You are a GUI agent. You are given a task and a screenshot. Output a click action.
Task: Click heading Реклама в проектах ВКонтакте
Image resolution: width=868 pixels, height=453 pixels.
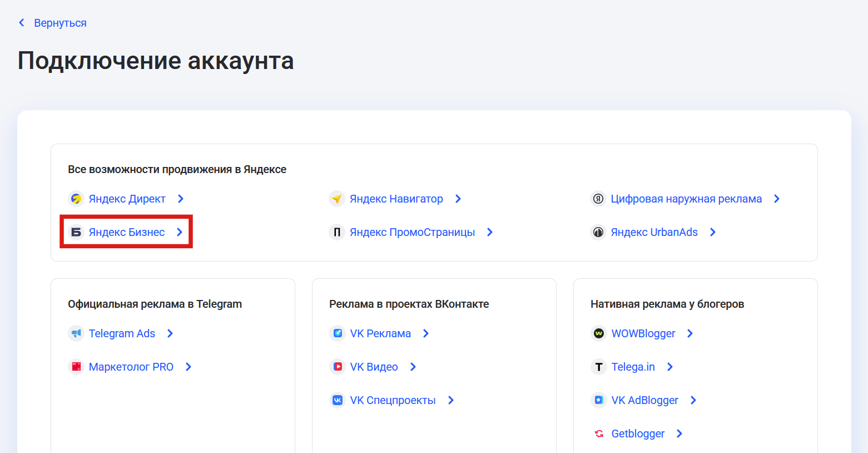click(409, 304)
